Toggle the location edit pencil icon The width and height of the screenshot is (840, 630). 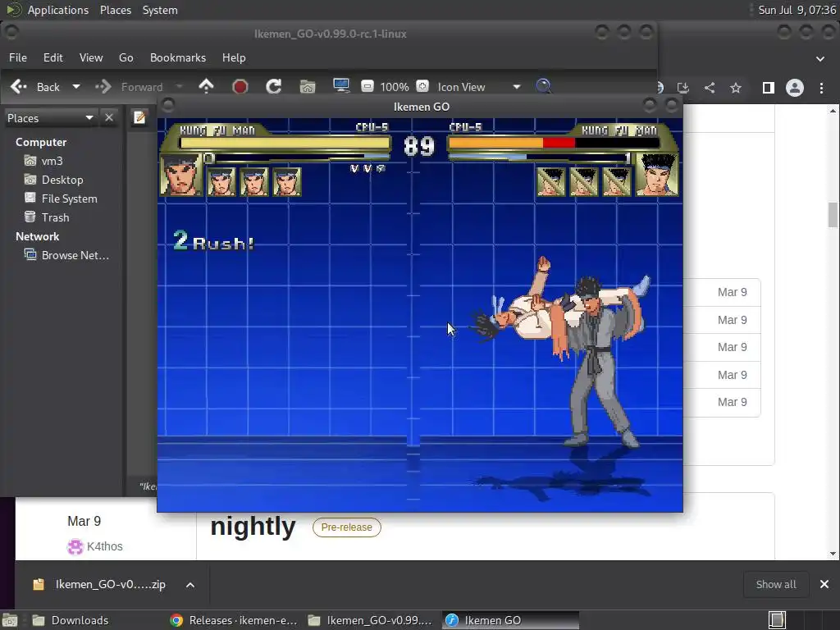(x=139, y=117)
